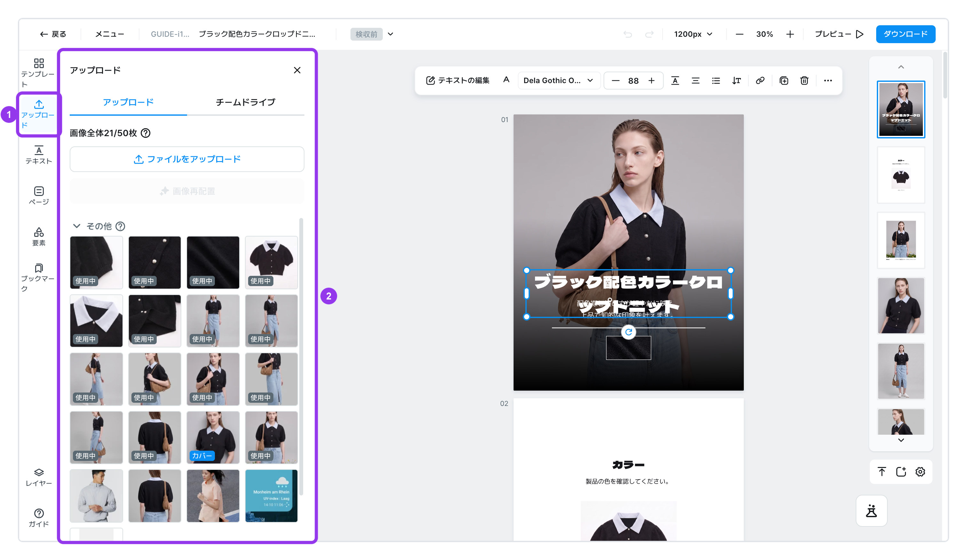
Task: Click the redo arrow icon
Action: (x=649, y=35)
